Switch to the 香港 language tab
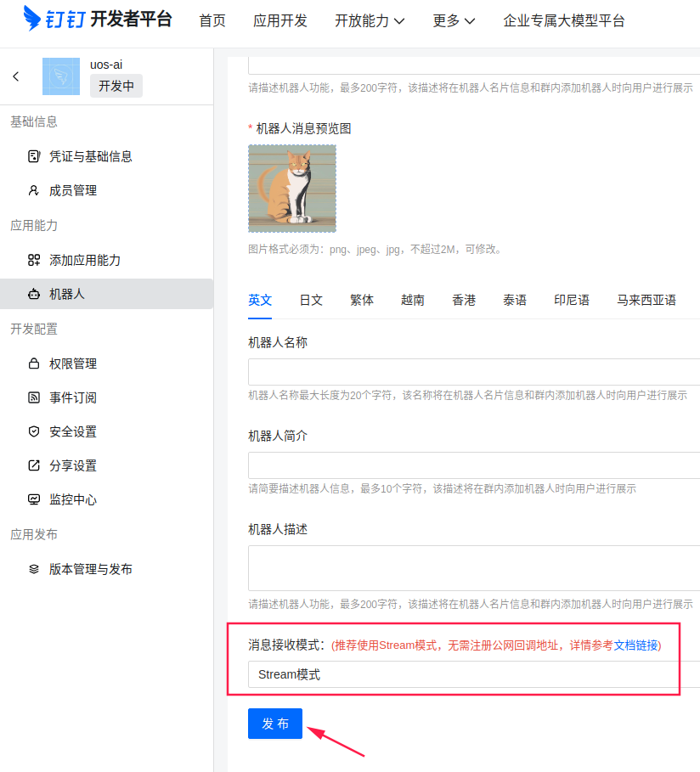 click(x=464, y=301)
